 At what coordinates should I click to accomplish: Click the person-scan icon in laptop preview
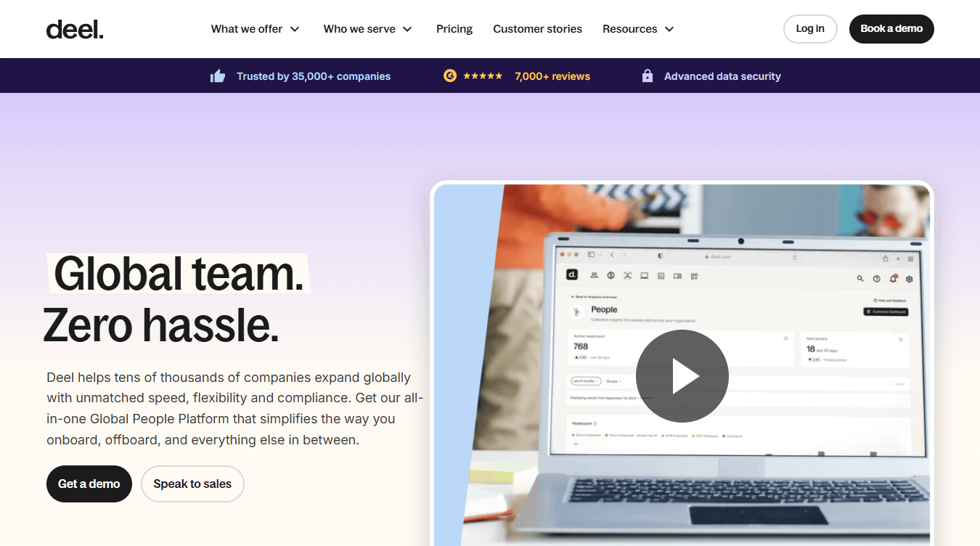coord(627,275)
